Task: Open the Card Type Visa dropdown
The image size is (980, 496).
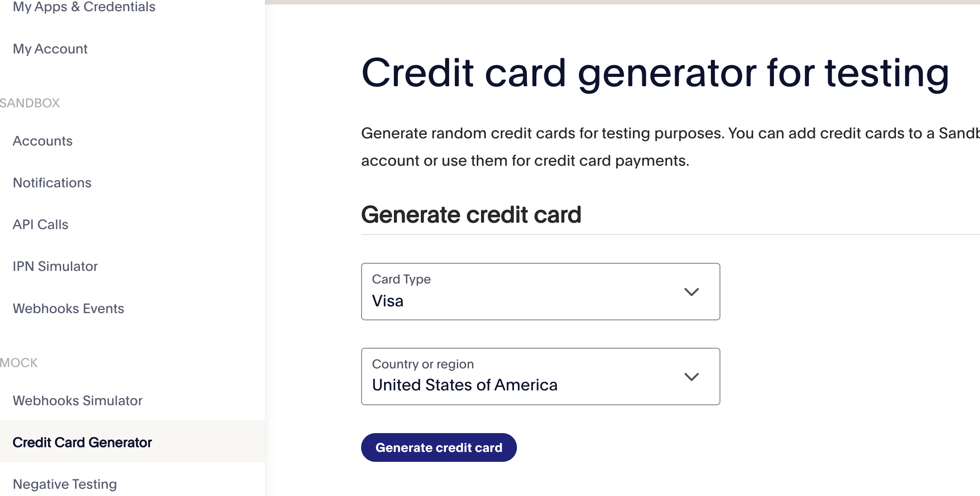Action: (x=540, y=292)
